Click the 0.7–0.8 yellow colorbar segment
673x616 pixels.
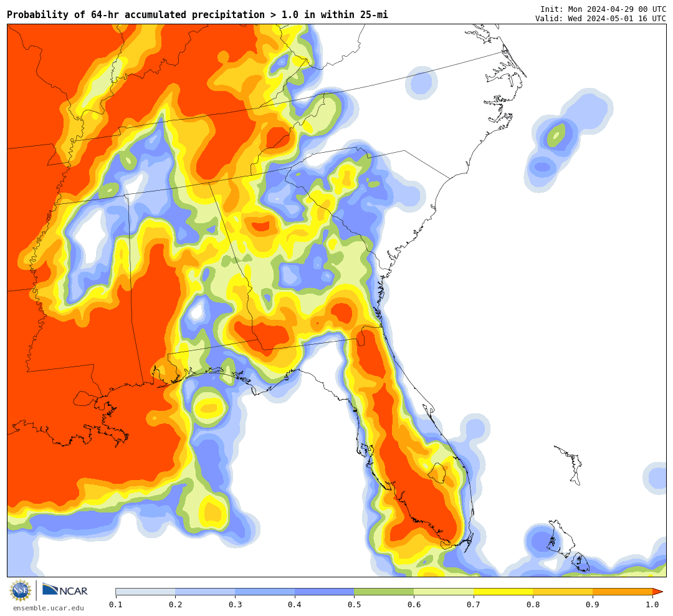coord(504,592)
